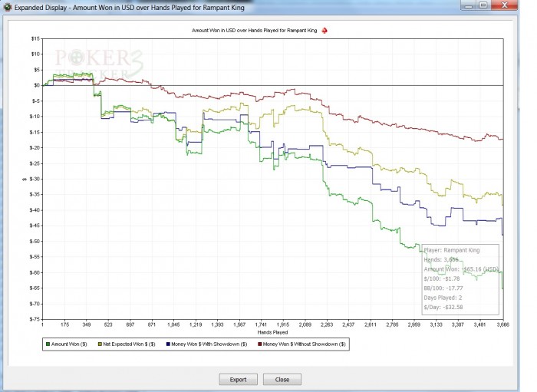Viewport: 537px width, 392px height.
Task: Click the yellow Net Expected Won legend swatch
Action: click(x=100, y=344)
